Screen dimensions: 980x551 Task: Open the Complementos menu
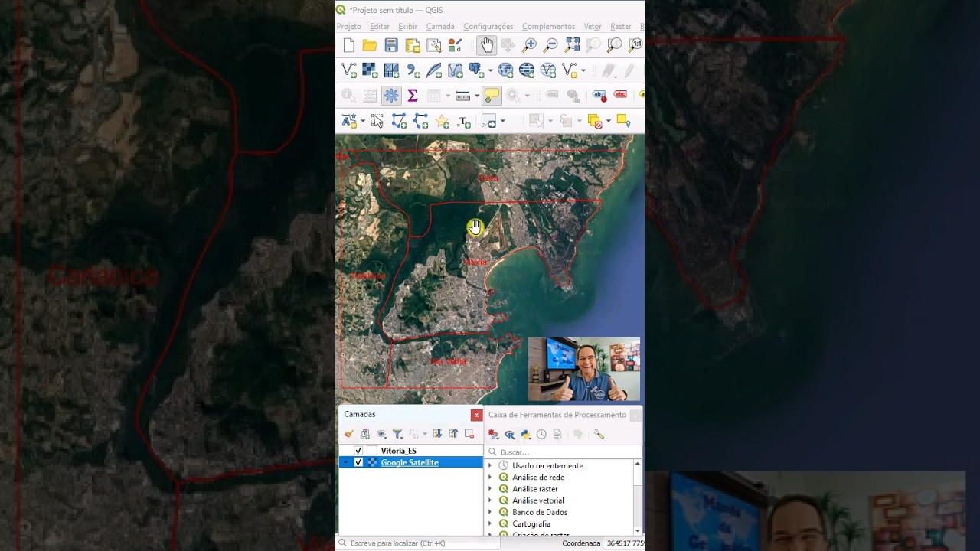[548, 27]
